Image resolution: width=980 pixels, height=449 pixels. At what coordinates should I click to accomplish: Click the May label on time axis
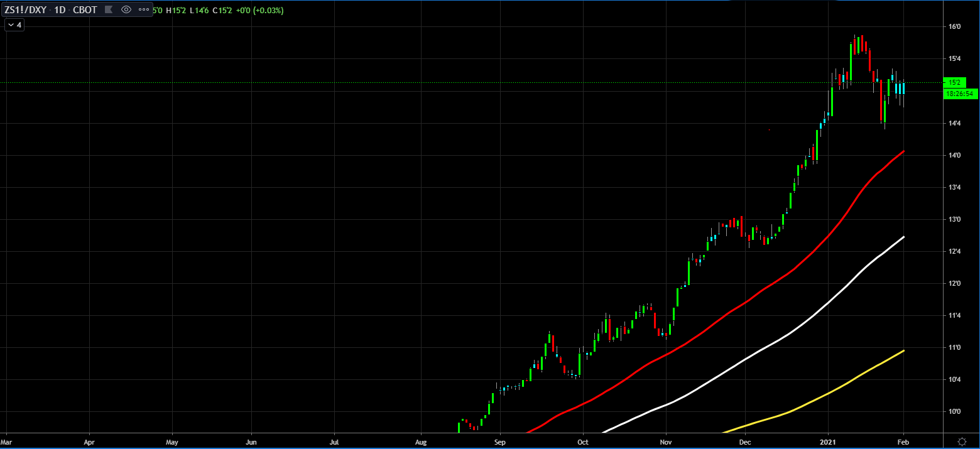173,441
